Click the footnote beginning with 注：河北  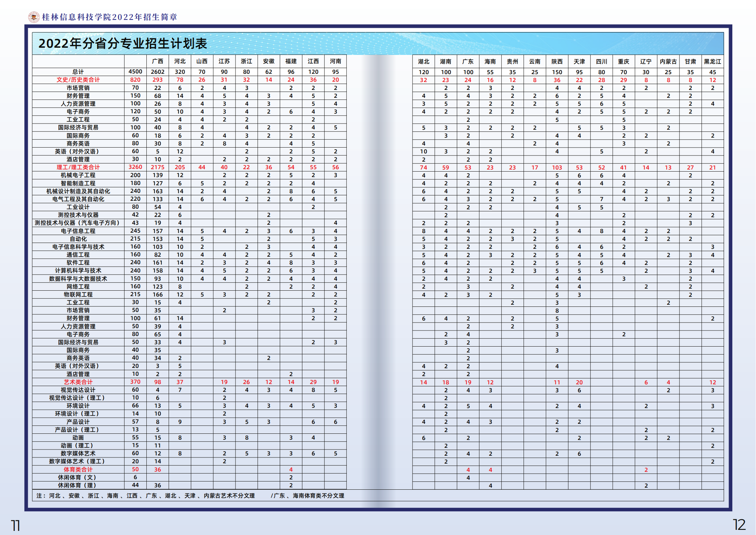[x=145, y=496]
